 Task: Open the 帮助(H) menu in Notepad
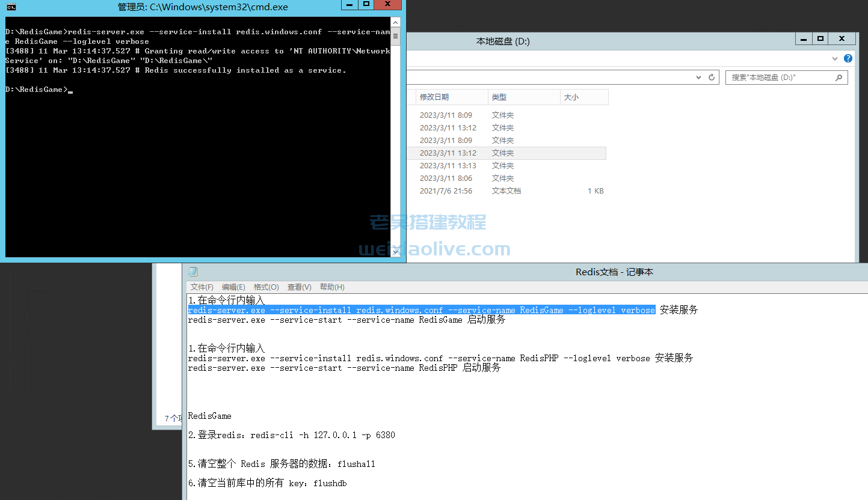point(331,287)
